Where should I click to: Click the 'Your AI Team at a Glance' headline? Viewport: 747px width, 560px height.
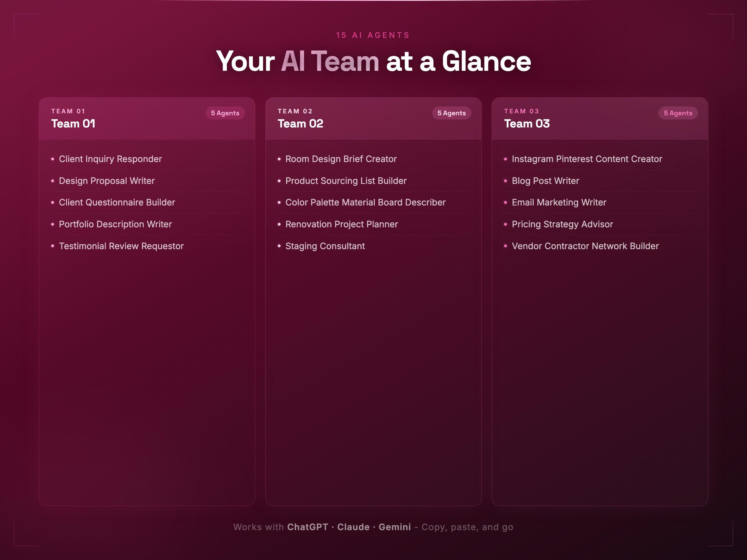click(373, 61)
